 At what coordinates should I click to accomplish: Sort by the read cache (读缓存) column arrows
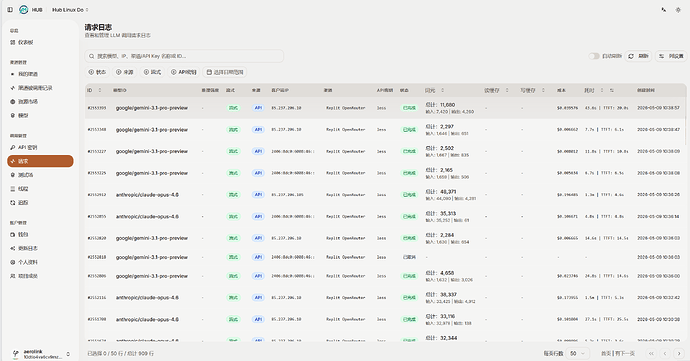tap(507, 90)
